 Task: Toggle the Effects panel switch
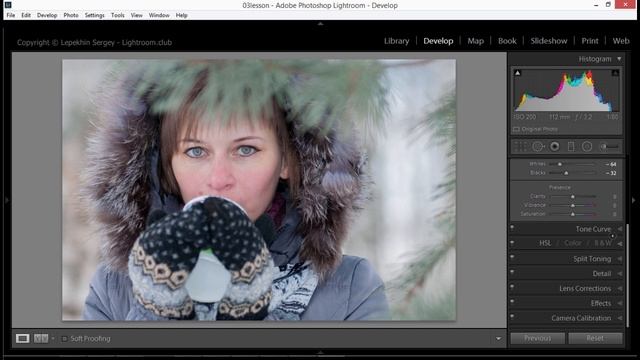tap(512, 301)
